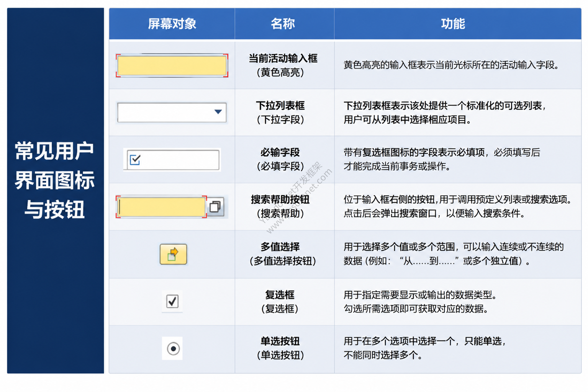Click description starting 用于在多个选项中
The width and height of the screenshot is (588, 392).
[425, 348]
